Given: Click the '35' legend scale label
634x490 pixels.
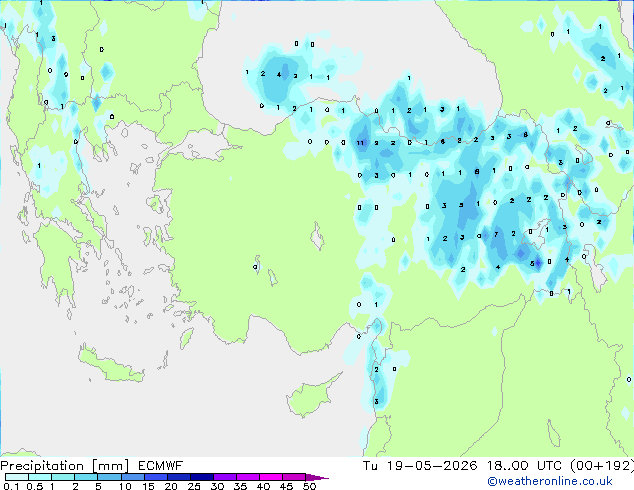Looking at the screenshot, I should coord(240,486).
